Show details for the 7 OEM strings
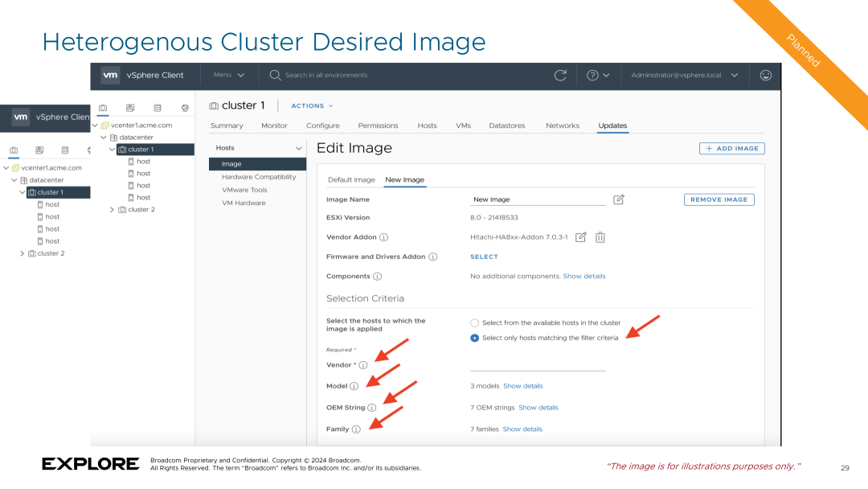The width and height of the screenshot is (868, 489). coord(538,408)
